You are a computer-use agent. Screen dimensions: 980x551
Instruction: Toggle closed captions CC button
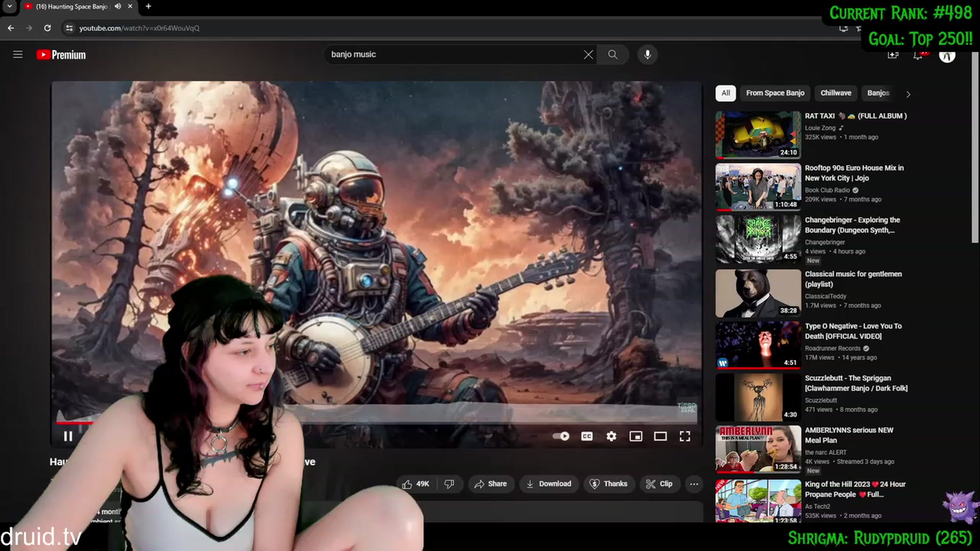tap(587, 436)
